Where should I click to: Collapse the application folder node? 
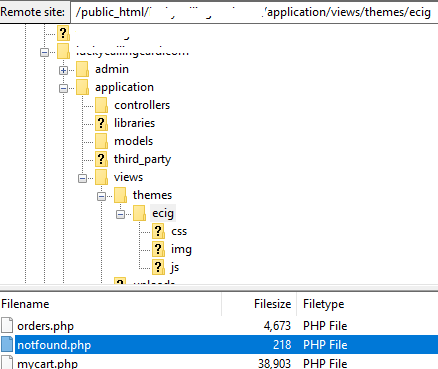click(x=63, y=88)
